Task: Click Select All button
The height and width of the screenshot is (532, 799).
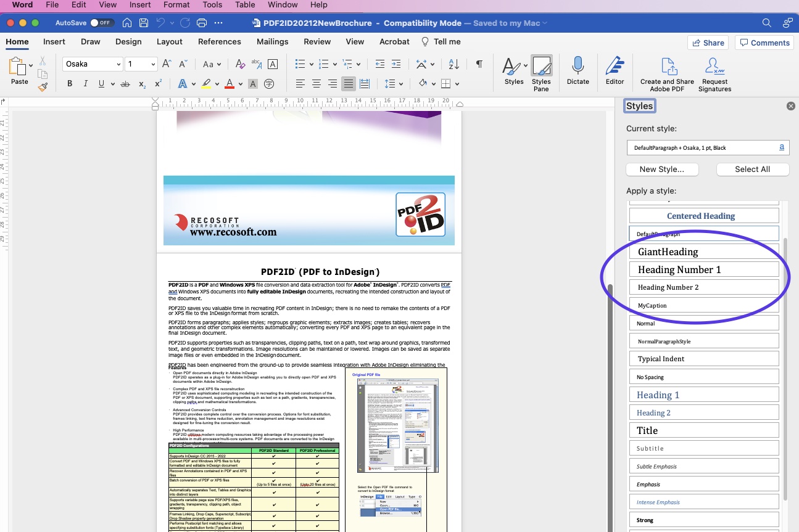Action: click(752, 169)
